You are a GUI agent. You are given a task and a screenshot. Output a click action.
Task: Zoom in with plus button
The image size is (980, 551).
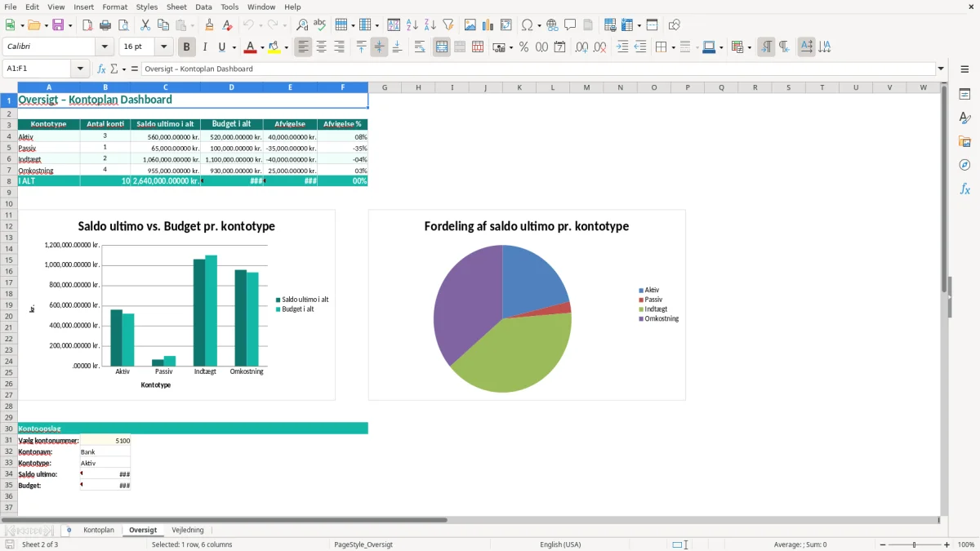[947, 544]
